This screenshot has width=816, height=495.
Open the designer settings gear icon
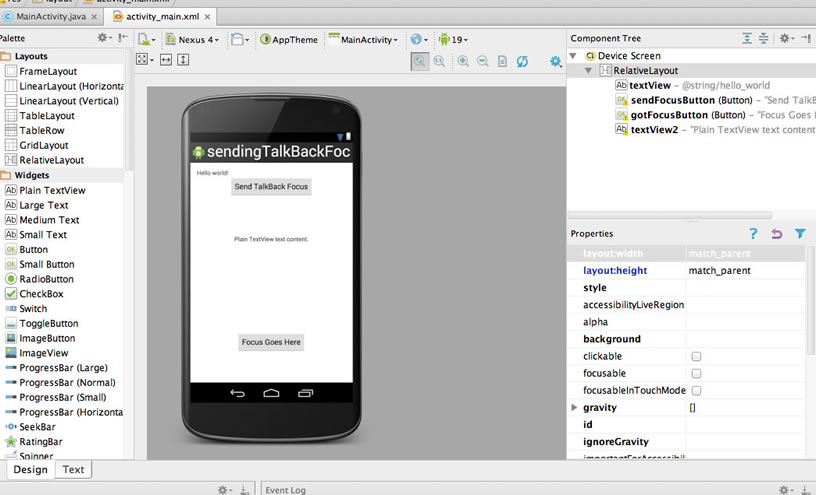tap(555, 61)
